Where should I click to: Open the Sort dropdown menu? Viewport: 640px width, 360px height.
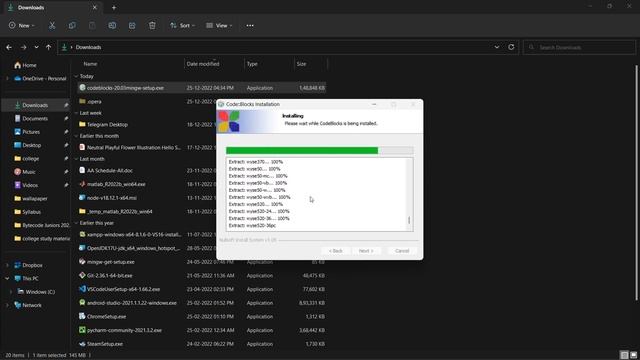(182, 25)
